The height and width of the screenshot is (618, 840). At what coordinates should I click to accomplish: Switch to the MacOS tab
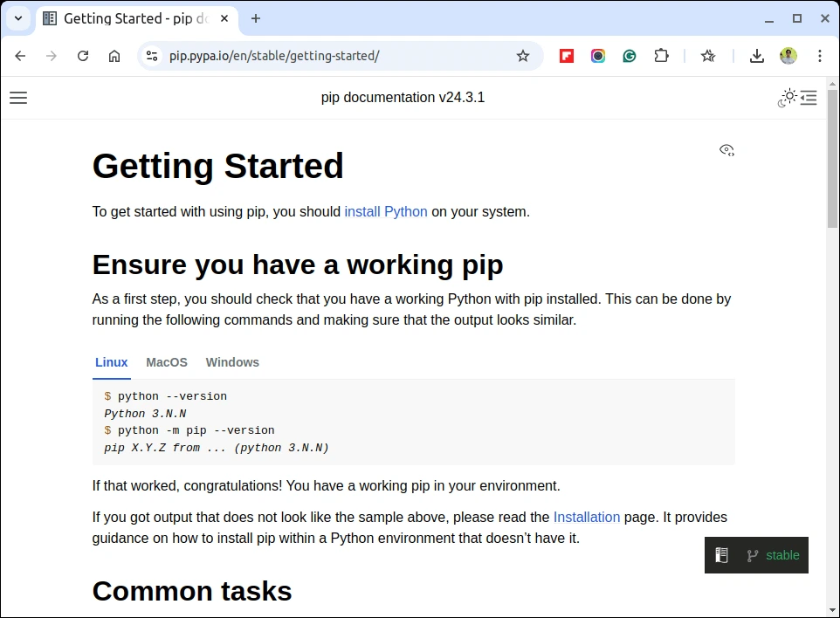[167, 362]
